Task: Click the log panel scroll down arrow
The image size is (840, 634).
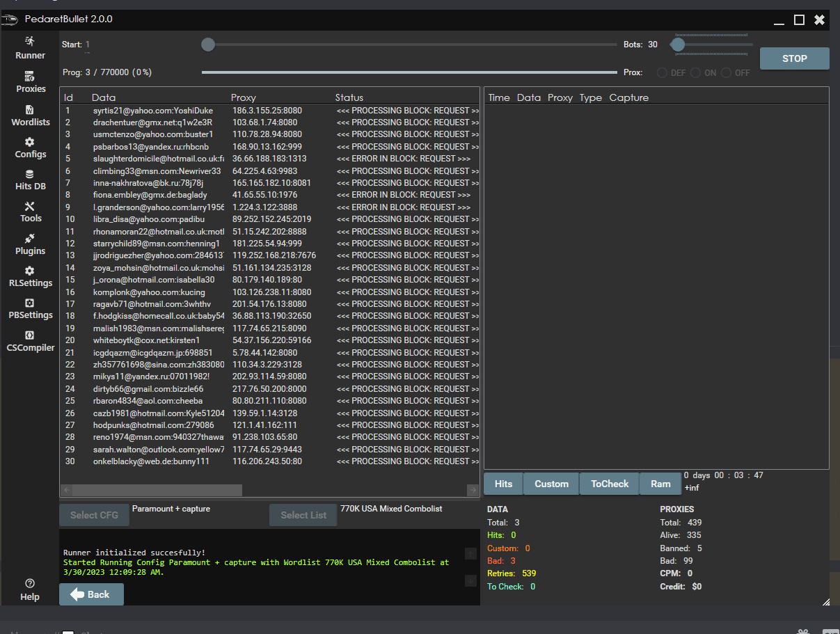Action: click(470, 580)
